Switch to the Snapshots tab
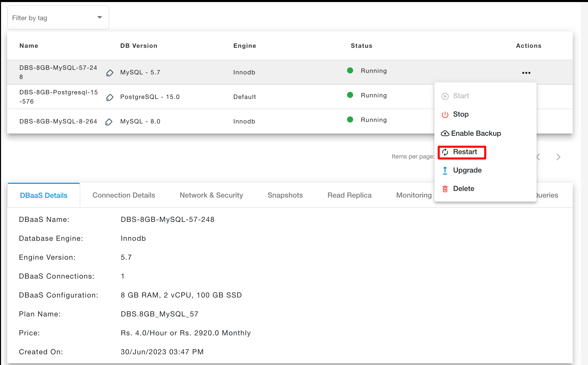Viewport: 588px width, 365px height. tap(285, 195)
